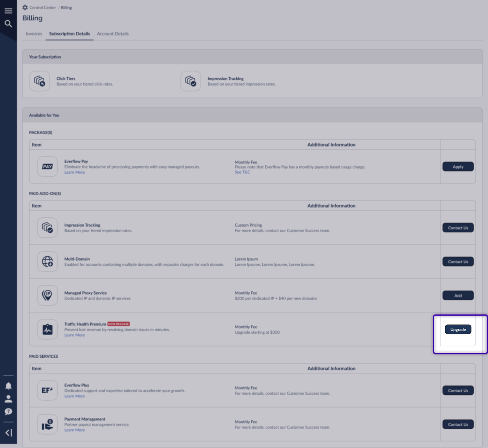Click Additional Information header in Packages table

pos(331,145)
